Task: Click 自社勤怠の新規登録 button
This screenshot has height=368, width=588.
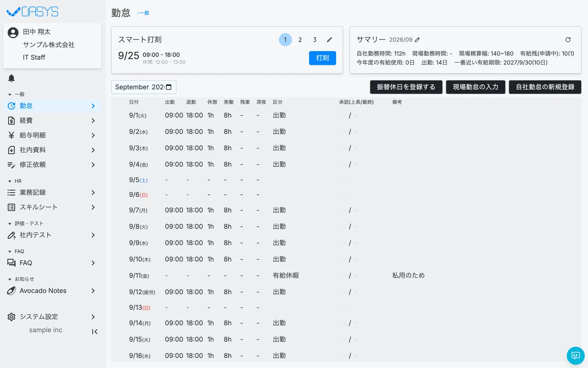Action: click(545, 87)
